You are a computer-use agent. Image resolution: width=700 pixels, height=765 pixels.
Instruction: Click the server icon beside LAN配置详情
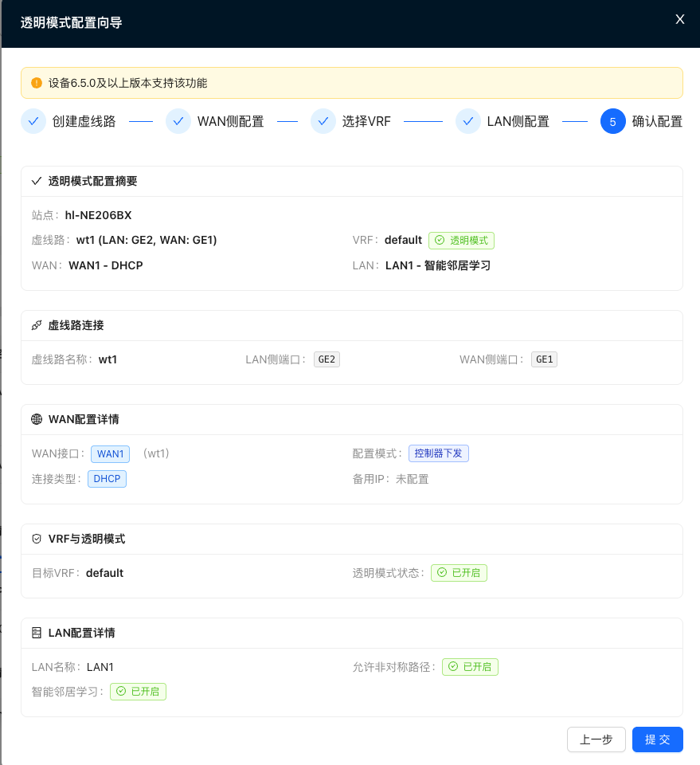(37, 633)
